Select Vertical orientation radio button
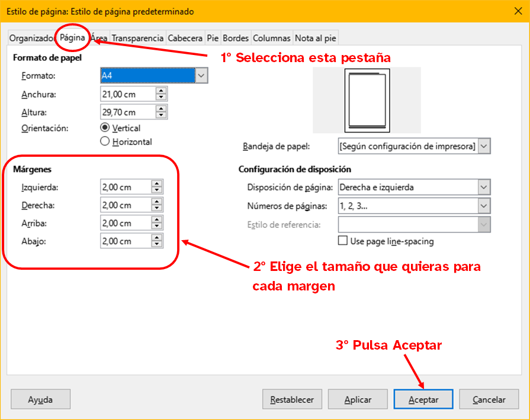The height and width of the screenshot is (420, 530). click(105, 128)
